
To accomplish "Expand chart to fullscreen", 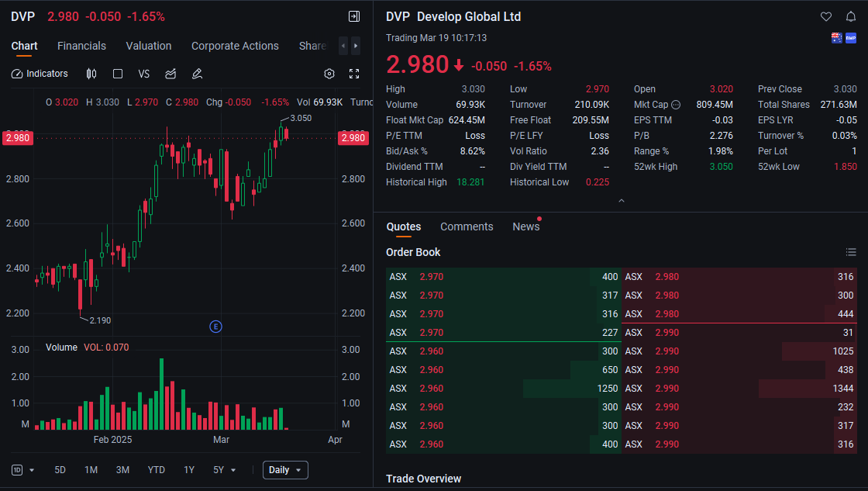I will point(354,74).
